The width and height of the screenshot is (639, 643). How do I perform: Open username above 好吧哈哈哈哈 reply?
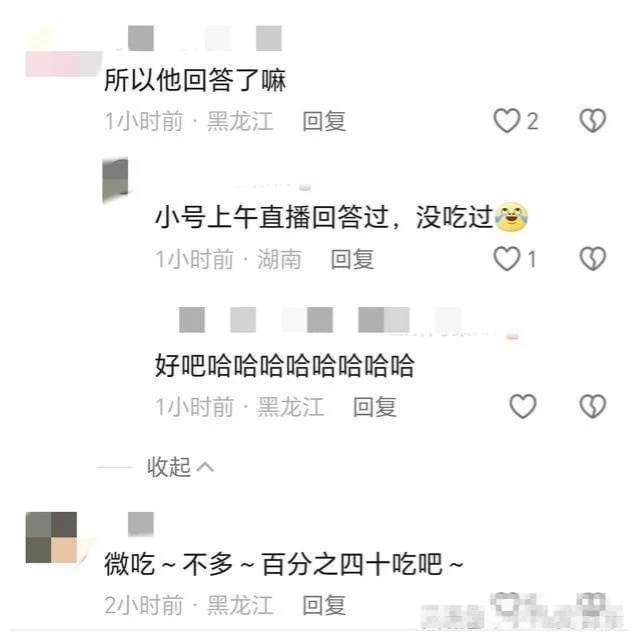[x=320, y=320]
